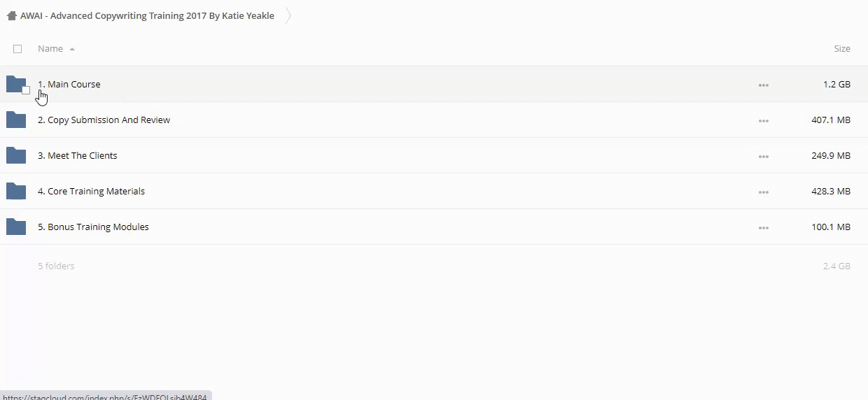Open the three-dot menu for Copy Submission And Review
Viewport: 868px width, 400px height.
pyautogui.click(x=763, y=121)
